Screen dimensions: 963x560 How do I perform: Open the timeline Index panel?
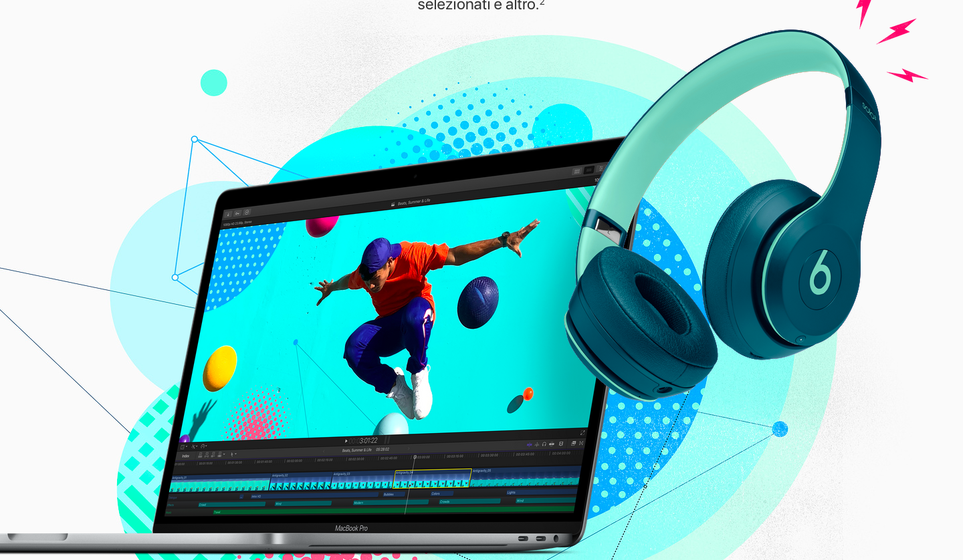pyautogui.click(x=186, y=455)
